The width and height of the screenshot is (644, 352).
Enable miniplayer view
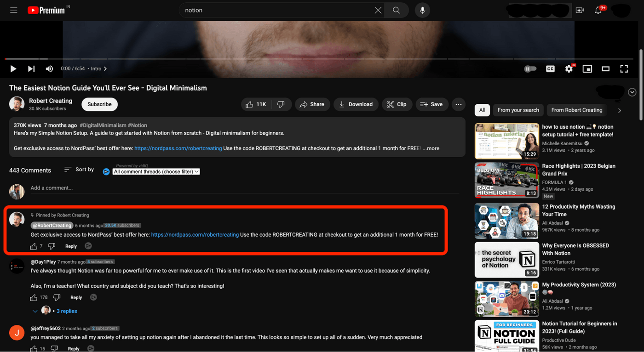pos(587,69)
